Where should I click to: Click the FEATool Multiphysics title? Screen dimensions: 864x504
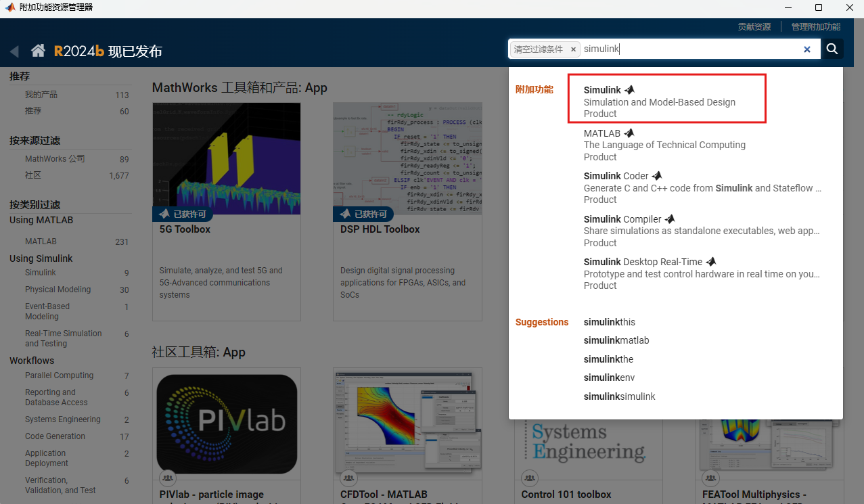pos(754,495)
